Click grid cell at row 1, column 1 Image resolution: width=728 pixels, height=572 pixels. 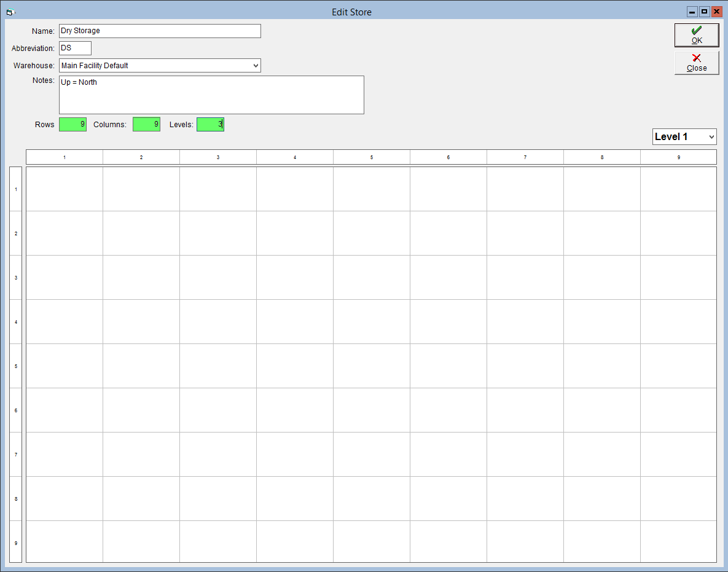point(65,189)
